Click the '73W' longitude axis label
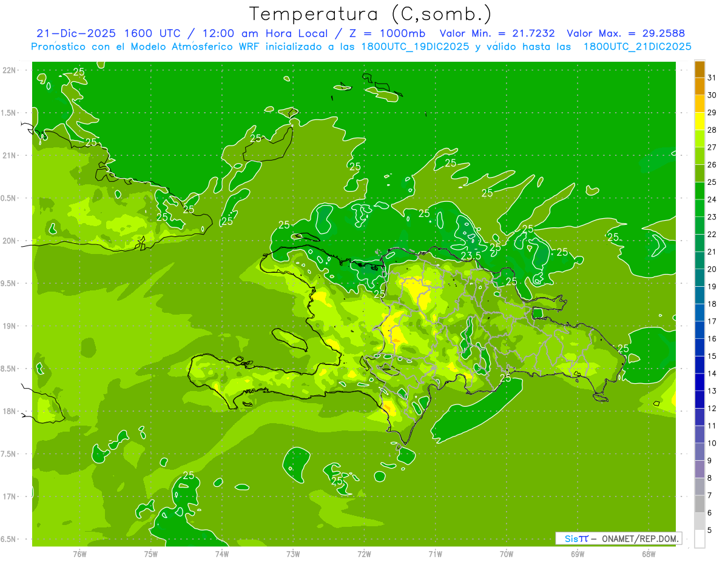 pyautogui.click(x=293, y=554)
